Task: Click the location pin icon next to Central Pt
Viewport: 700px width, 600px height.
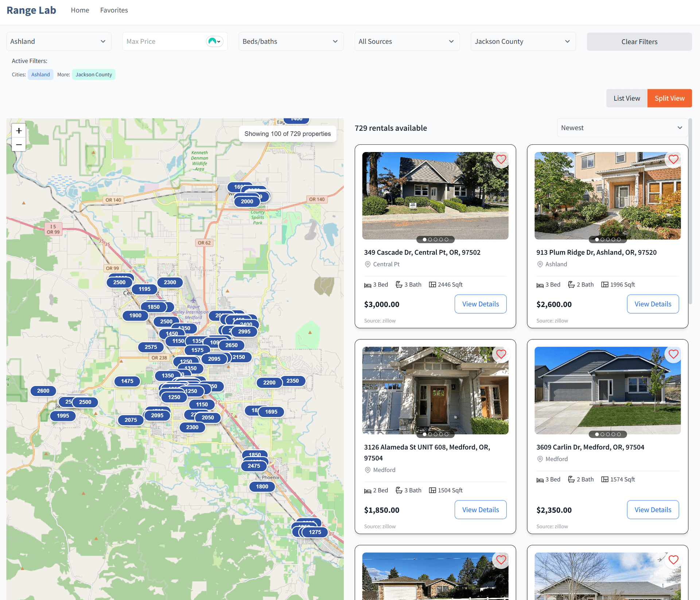Action: 368,264
